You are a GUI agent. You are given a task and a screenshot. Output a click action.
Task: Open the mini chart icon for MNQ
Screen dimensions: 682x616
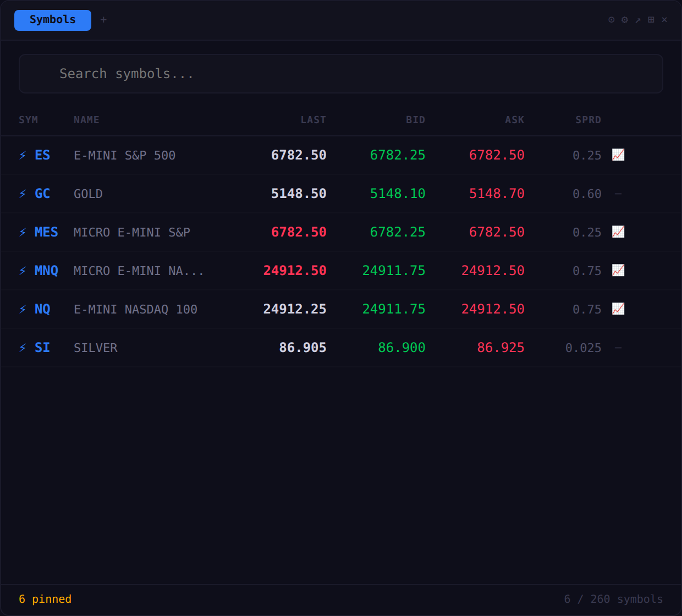[x=618, y=271]
